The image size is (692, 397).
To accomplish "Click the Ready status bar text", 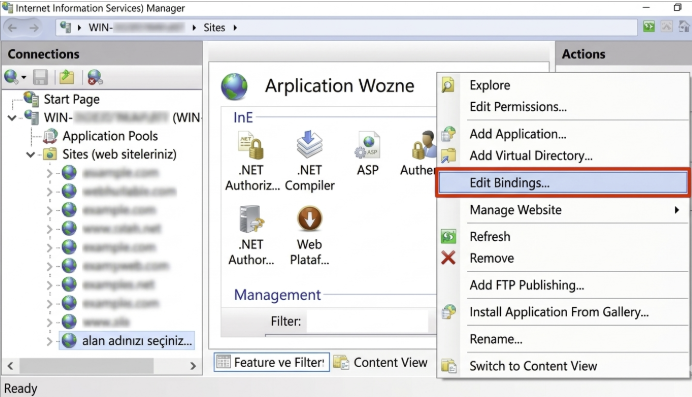I will tap(21, 389).
